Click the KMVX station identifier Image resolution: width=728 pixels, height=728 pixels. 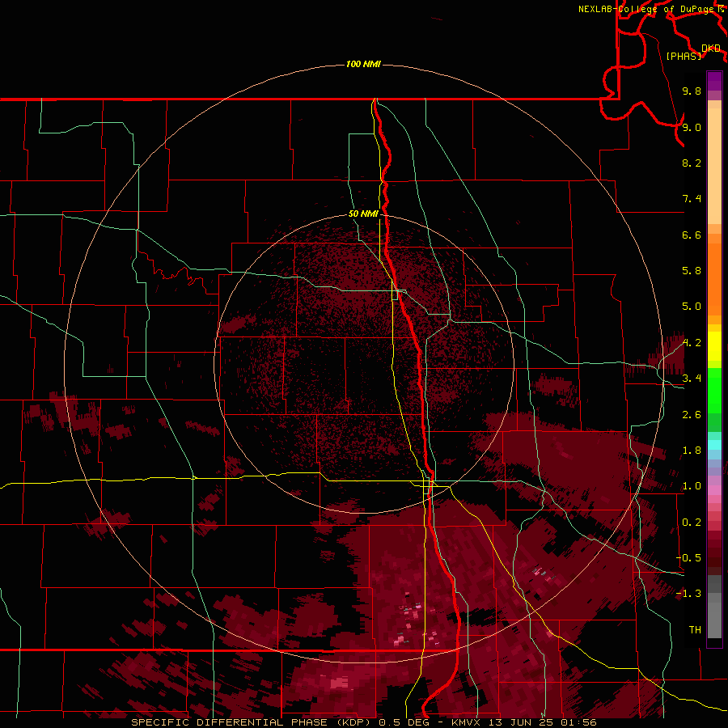click(466, 722)
